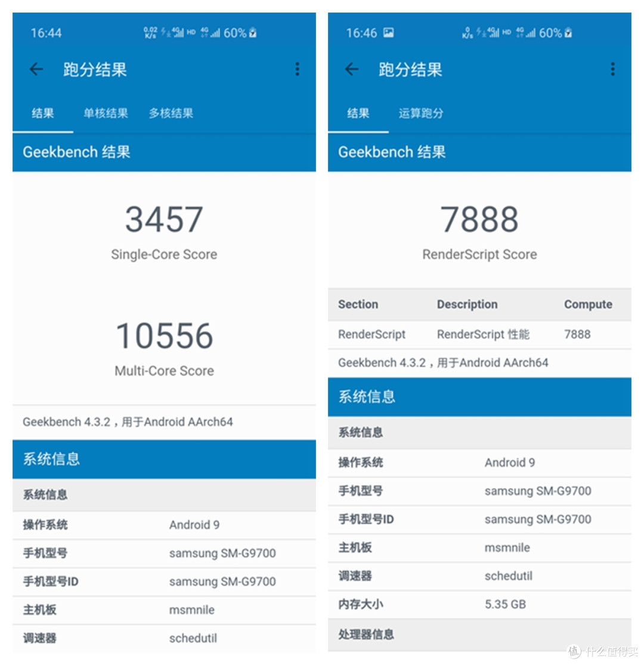Open the three-dot overflow menu on the right screen
644x665 pixels.
[x=612, y=69]
